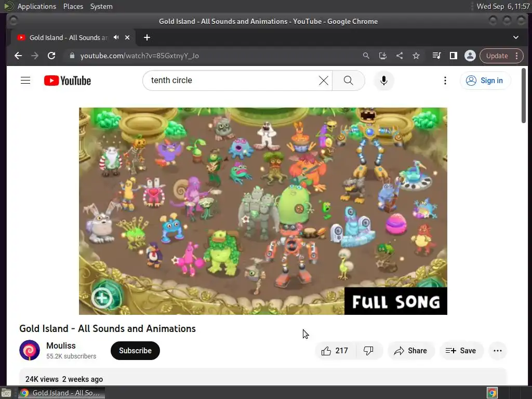
Task: Dislike the video with thumbs down
Action: [368, 351]
